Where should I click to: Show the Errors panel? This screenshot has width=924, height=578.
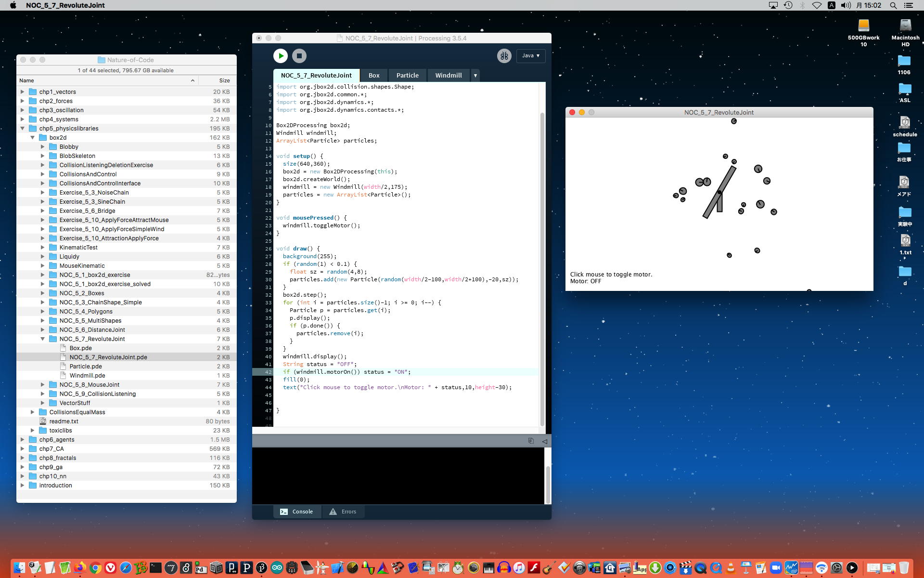pyautogui.click(x=343, y=512)
